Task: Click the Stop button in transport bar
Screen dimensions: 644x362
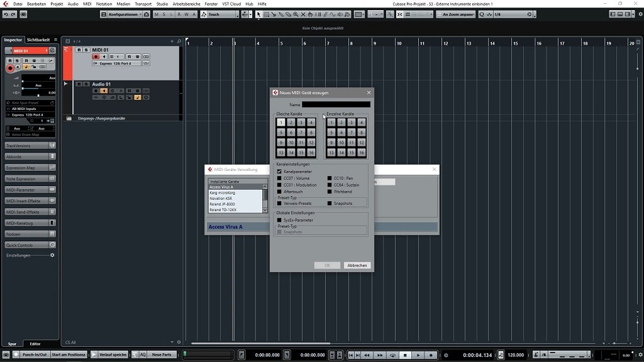Action: coord(405,355)
